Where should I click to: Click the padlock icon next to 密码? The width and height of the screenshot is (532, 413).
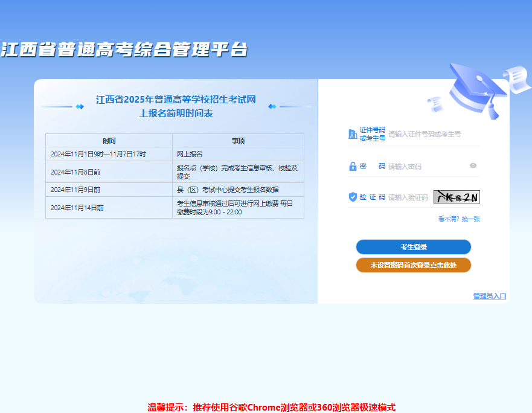(353, 165)
